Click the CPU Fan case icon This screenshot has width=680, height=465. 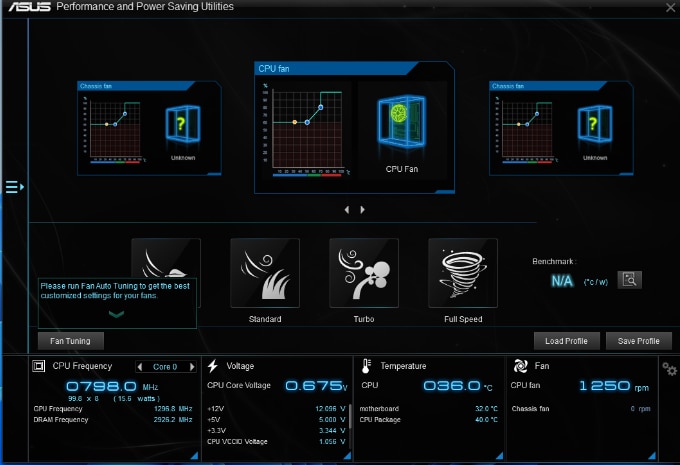point(402,122)
